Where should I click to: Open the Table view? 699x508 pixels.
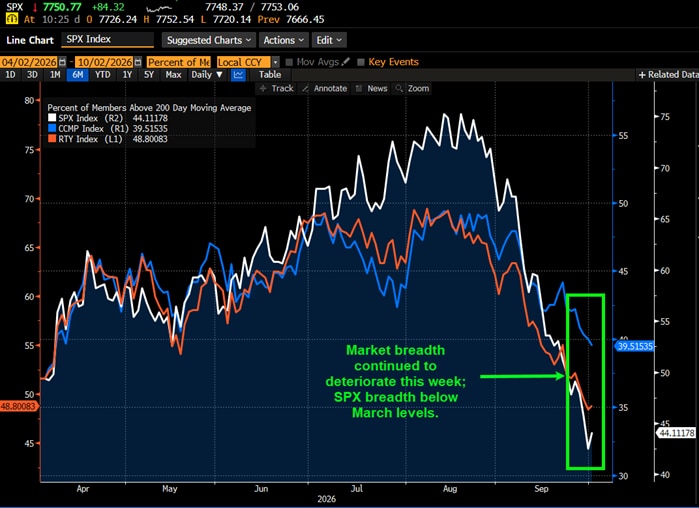pyautogui.click(x=270, y=75)
